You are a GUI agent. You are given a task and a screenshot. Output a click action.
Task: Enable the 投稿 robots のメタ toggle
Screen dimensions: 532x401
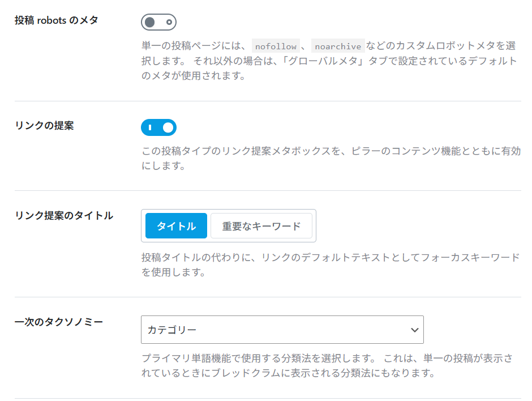158,22
